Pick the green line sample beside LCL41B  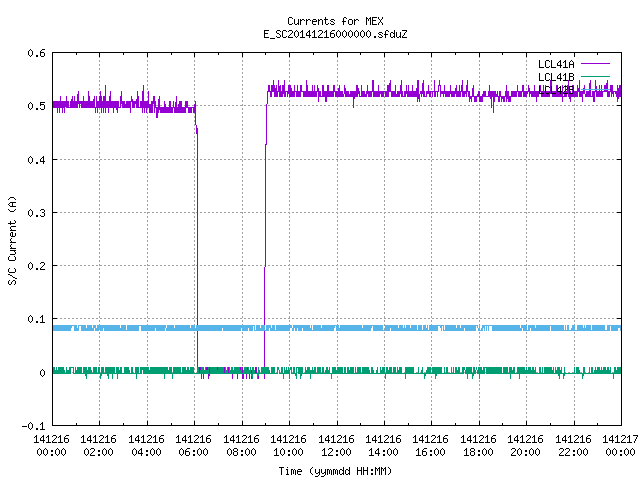click(595, 76)
